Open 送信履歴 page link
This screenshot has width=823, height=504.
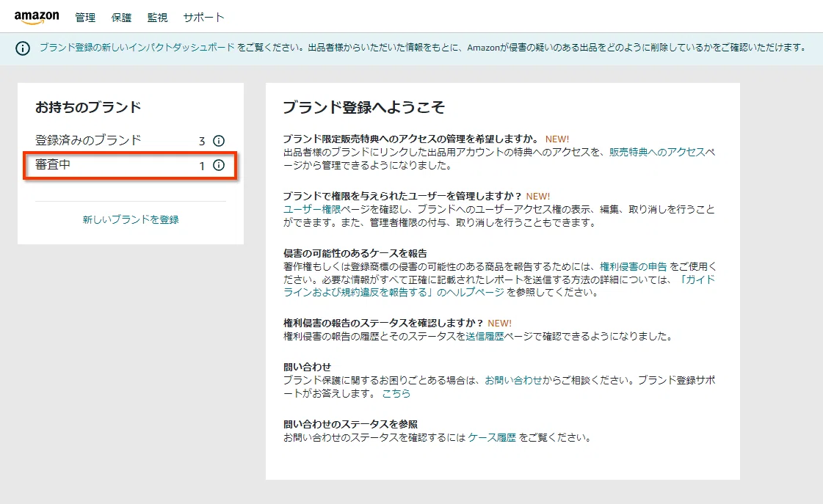pyautogui.click(x=485, y=336)
